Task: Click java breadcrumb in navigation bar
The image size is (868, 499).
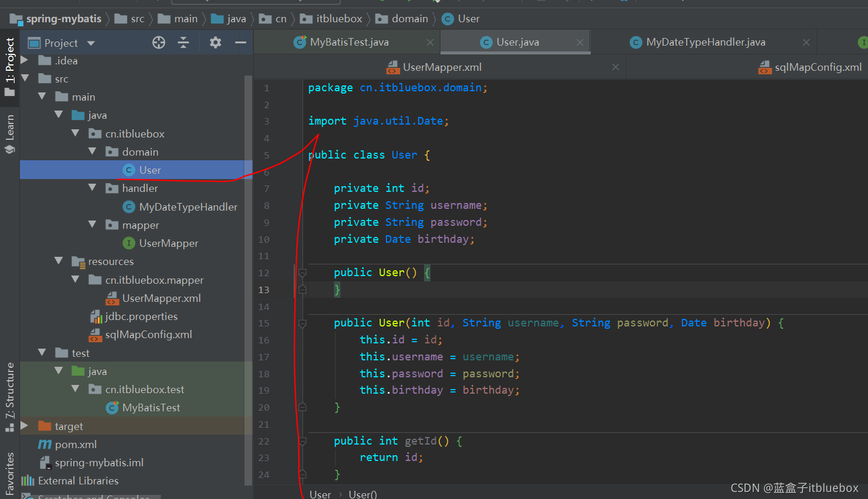Action: pyautogui.click(x=229, y=19)
